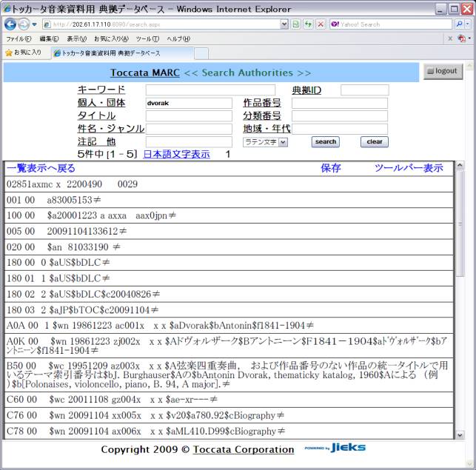The height and width of the screenshot is (470, 476).
Task: Click the C76 00 780.92 Biography row
Action: click(x=229, y=415)
